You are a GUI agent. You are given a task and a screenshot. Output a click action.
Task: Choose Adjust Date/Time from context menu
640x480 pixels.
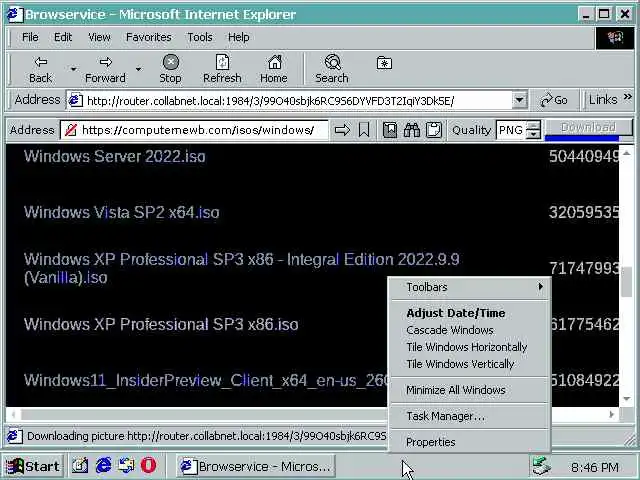[469, 313]
